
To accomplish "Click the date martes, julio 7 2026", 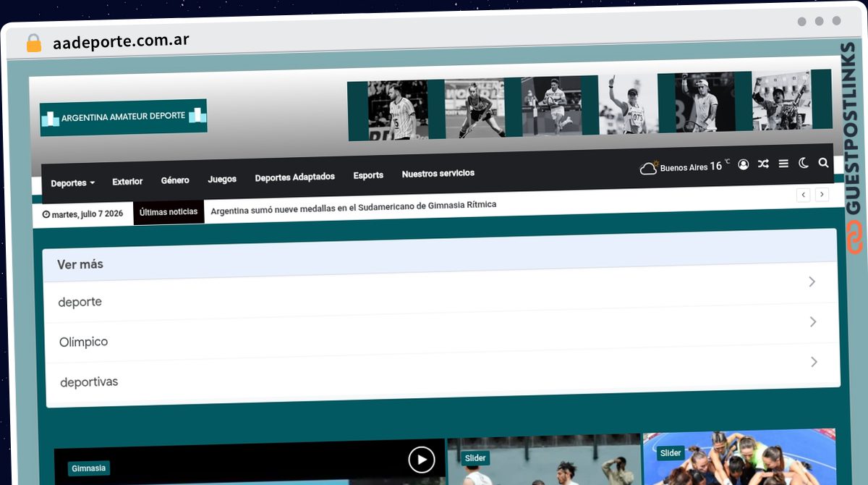I will pyautogui.click(x=83, y=214).
